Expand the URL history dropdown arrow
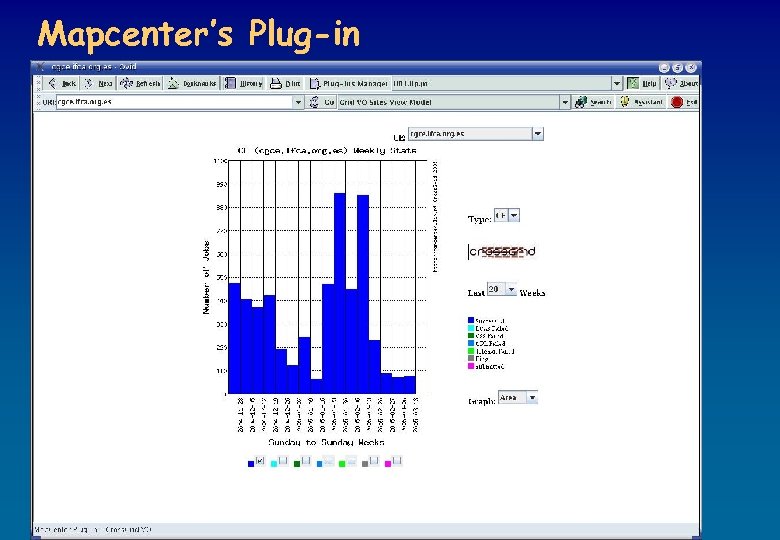The width and height of the screenshot is (780, 540). [298, 102]
